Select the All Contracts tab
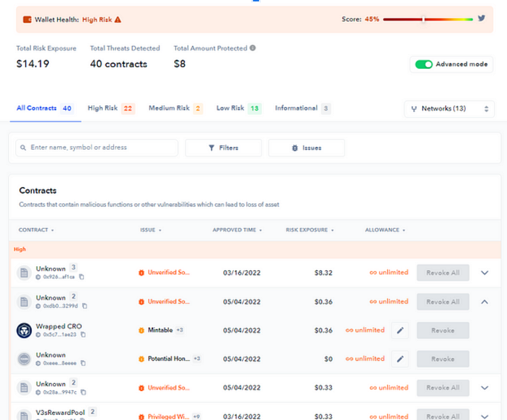 (45, 108)
